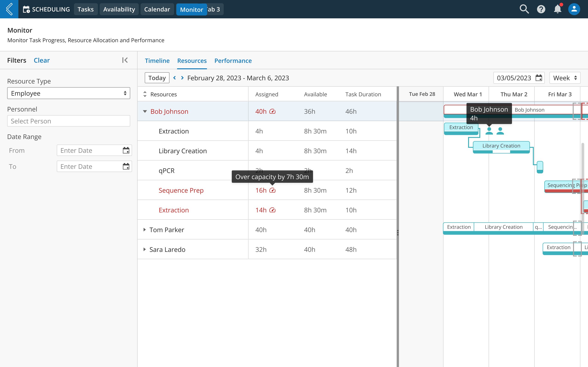Click the Clear filters link
Screen dimensions: 588x367
pos(42,60)
